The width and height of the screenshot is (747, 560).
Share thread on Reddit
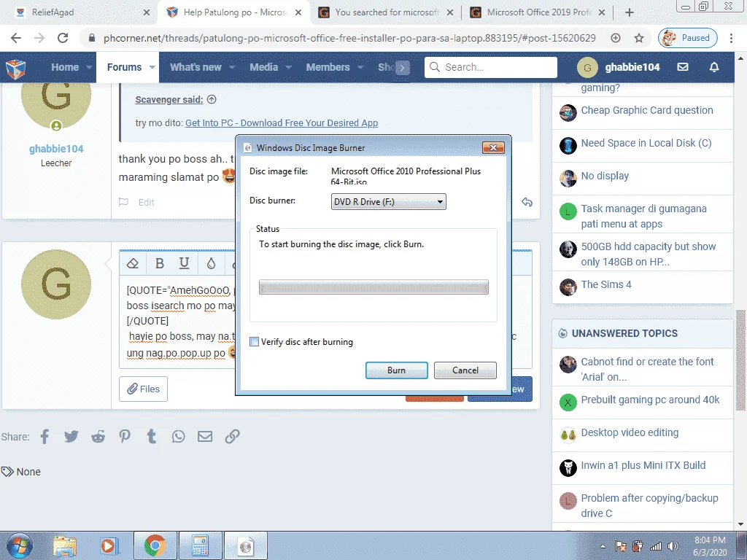click(x=98, y=436)
